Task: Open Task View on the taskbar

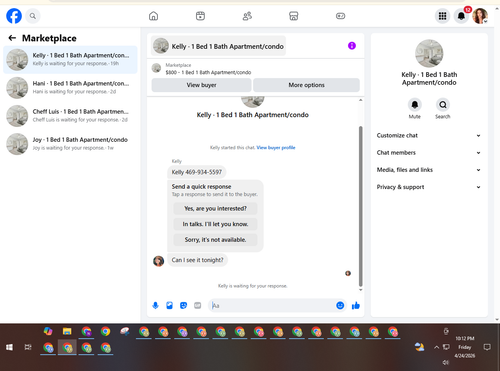Action: pyautogui.click(x=28, y=347)
